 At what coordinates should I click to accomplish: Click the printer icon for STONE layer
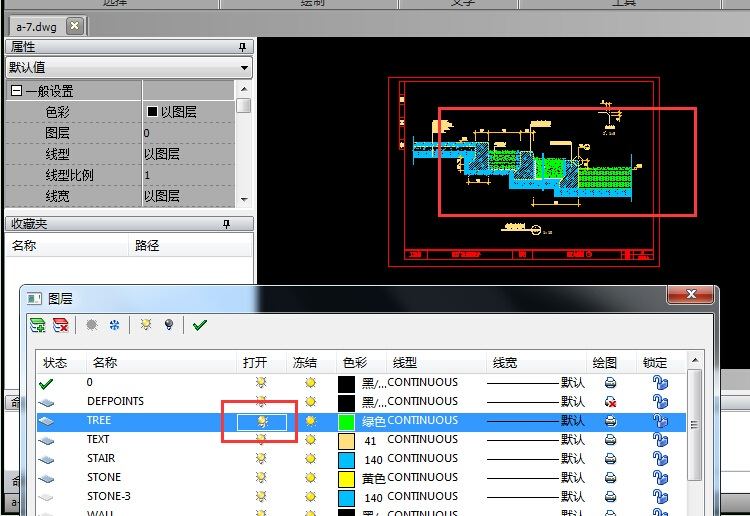point(610,478)
